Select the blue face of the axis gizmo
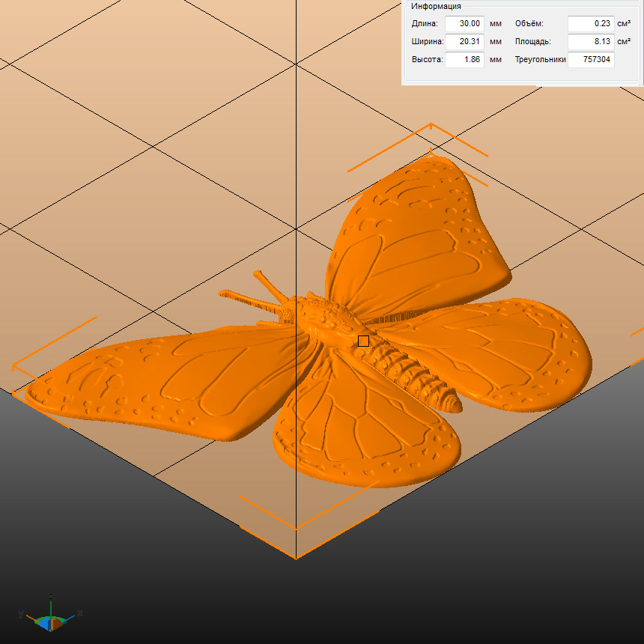The height and width of the screenshot is (644, 644). (44, 623)
